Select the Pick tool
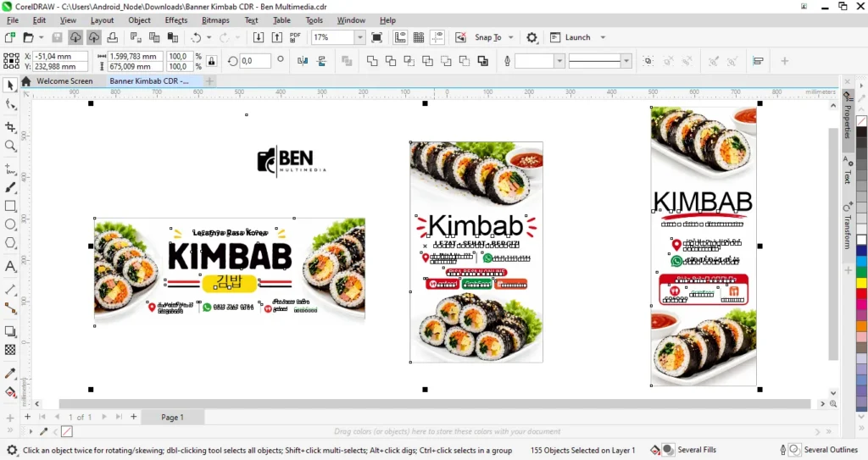Screen dimensions: 868x460 coord(10,86)
